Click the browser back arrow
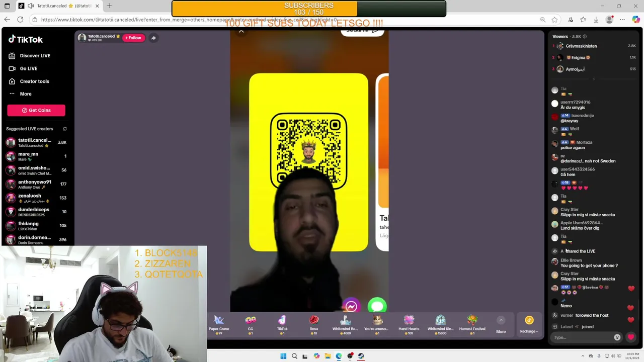Image resolution: width=644 pixels, height=362 pixels. [x=7, y=20]
